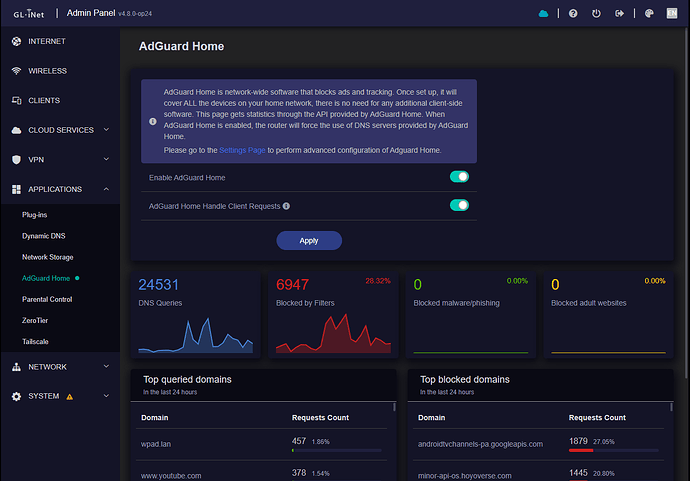Click the 6947 blocked count value
The image size is (690, 481).
(293, 285)
